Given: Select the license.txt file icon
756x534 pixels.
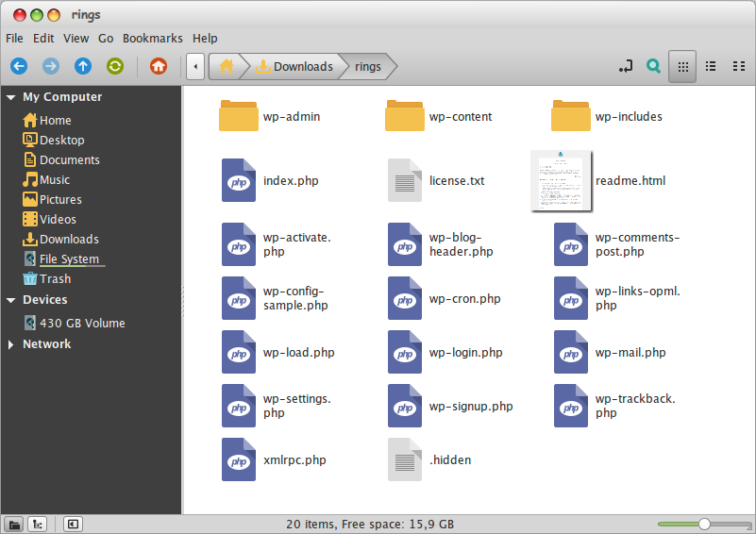Looking at the screenshot, I should 405,180.
